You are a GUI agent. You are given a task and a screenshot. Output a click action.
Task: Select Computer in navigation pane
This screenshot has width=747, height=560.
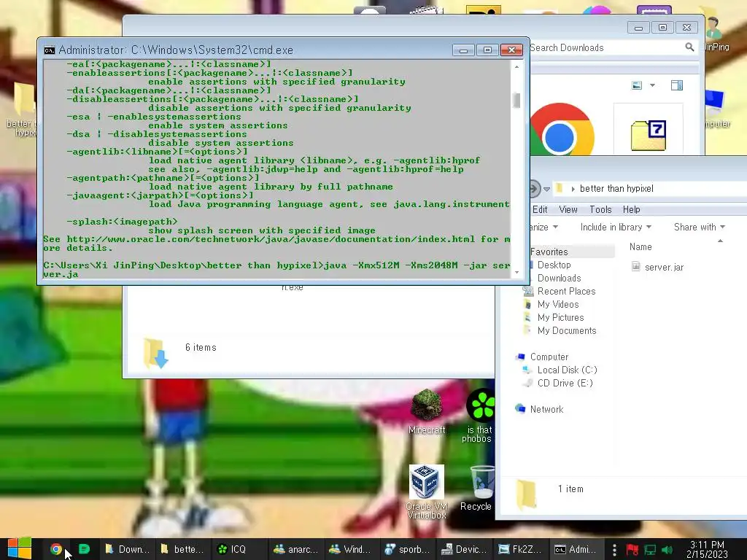(x=549, y=357)
